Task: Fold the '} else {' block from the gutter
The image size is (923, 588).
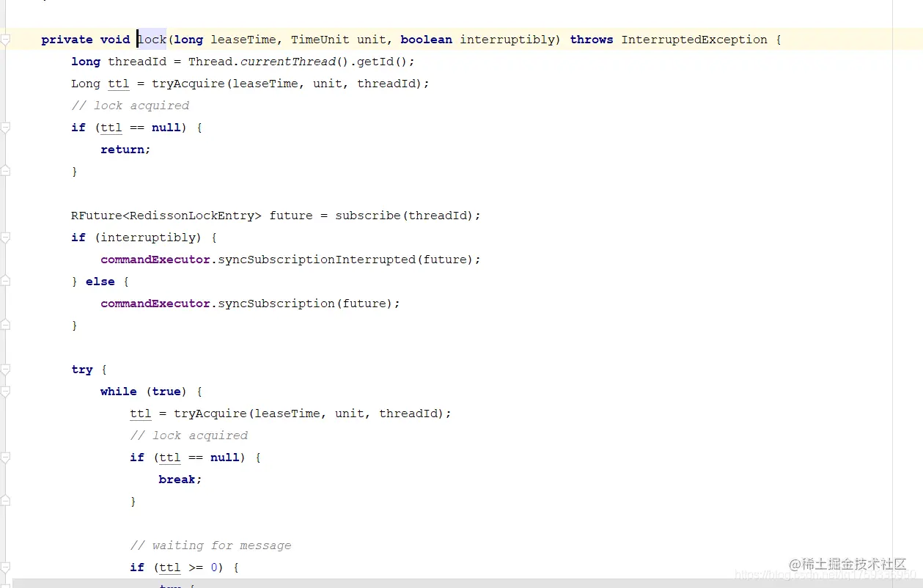Action: pos(4,282)
